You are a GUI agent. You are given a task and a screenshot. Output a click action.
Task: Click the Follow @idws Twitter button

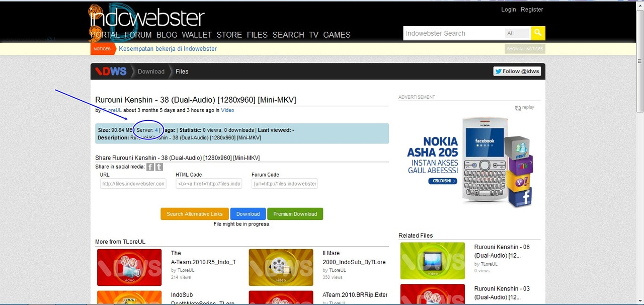click(517, 71)
